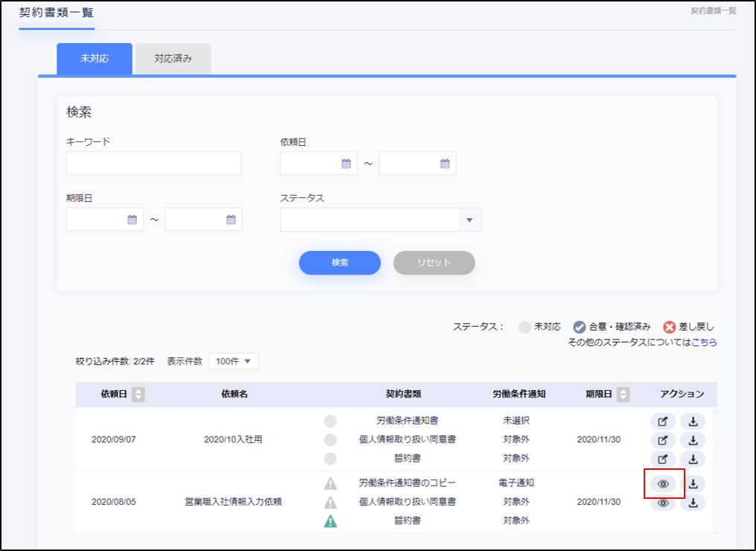Click the 依頼名 column header
This screenshot has width=756, height=551.
(234, 394)
